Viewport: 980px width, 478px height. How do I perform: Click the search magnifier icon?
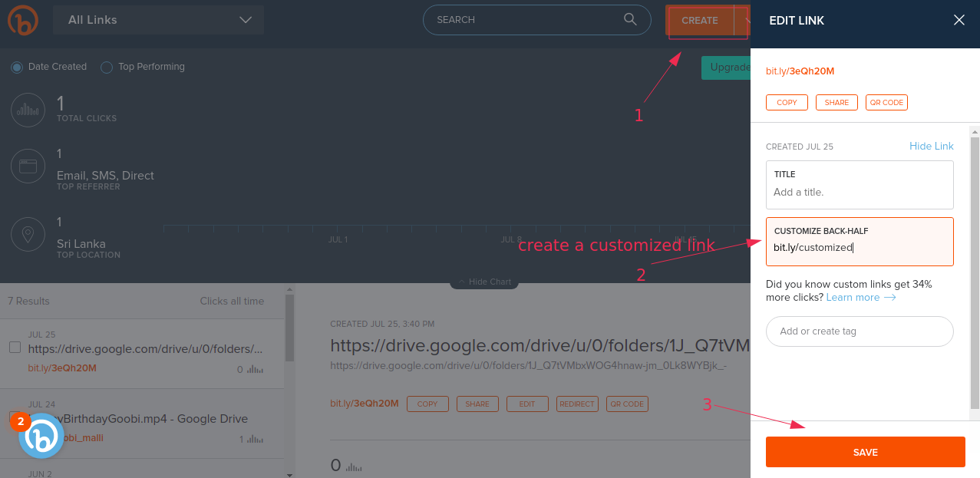(630, 20)
